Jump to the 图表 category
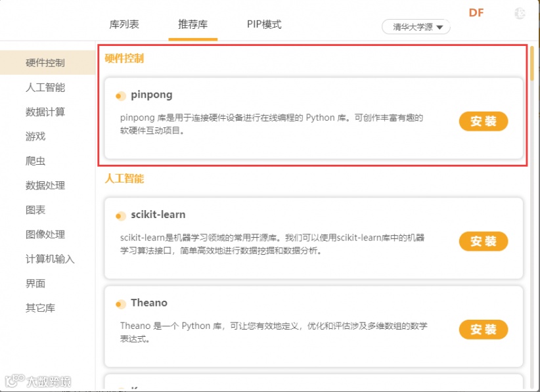 pyautogui.click(x=35, y=210)
